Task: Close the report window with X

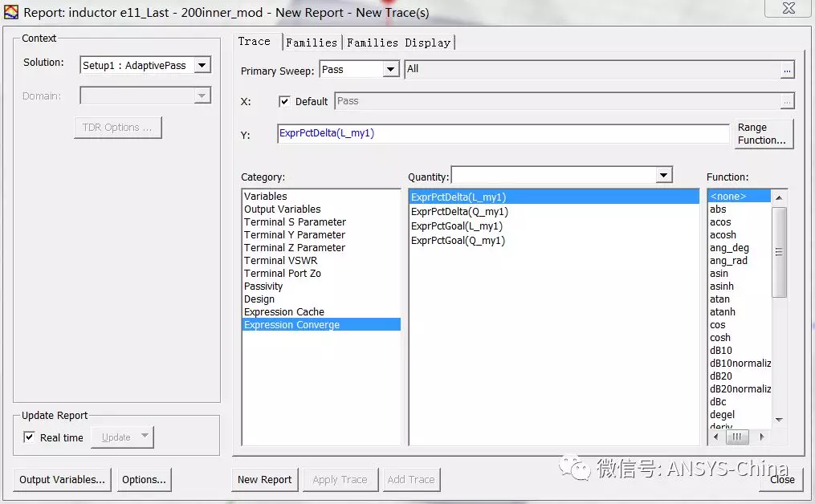Action: [788, 8]
